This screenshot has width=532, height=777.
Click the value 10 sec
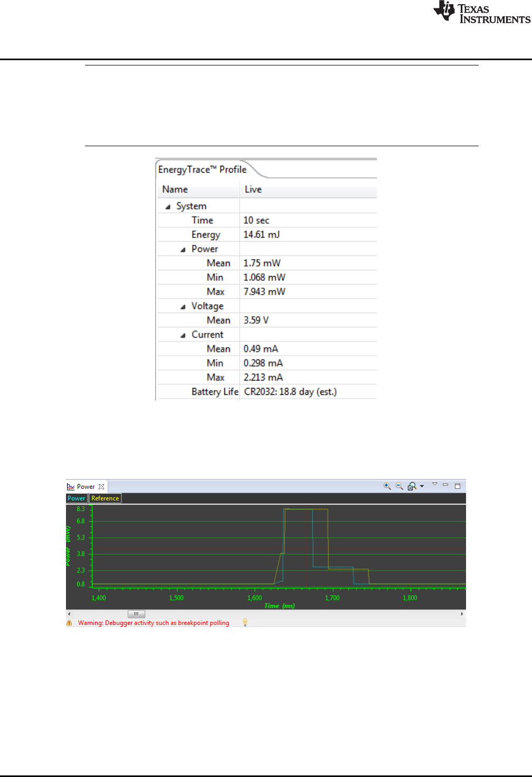click(256, 220)
